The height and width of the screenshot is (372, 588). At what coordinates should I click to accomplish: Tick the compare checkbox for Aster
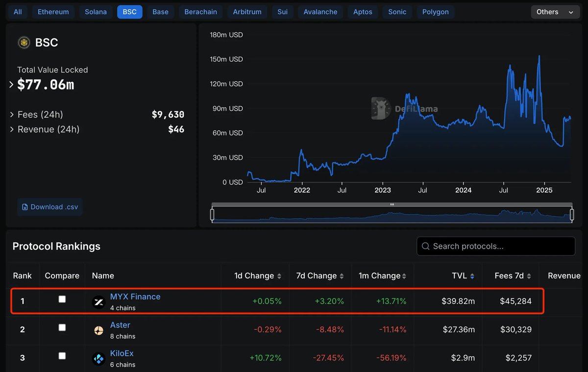pyautogui.click(x=62, y=327)
